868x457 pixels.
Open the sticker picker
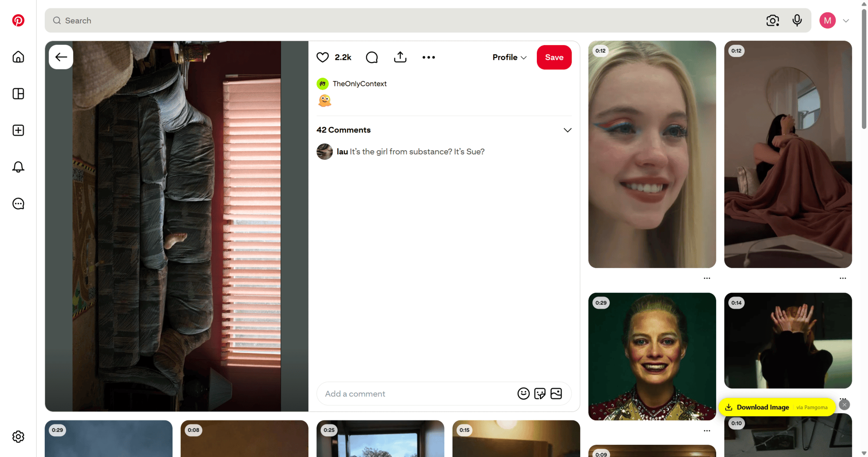pyautogui.click(x=540, y=394)
